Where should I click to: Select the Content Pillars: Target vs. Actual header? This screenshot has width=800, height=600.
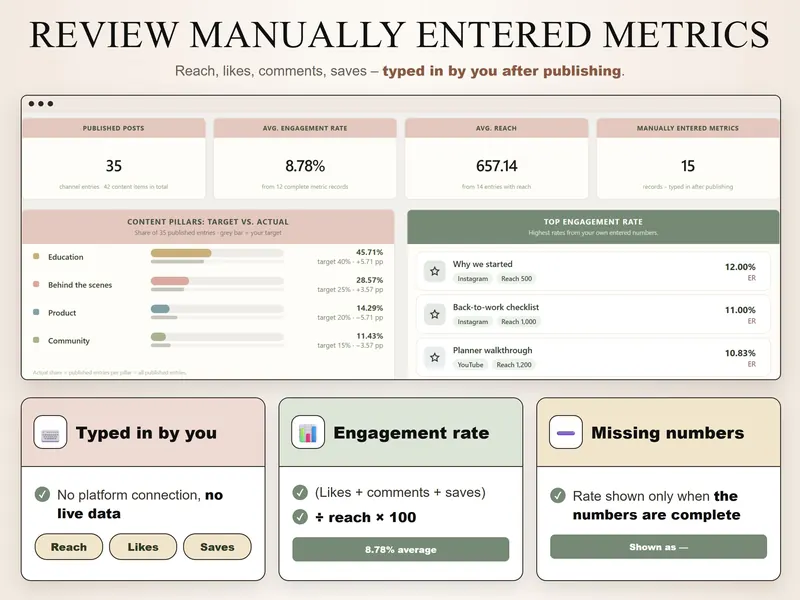(x=208, y=227)
